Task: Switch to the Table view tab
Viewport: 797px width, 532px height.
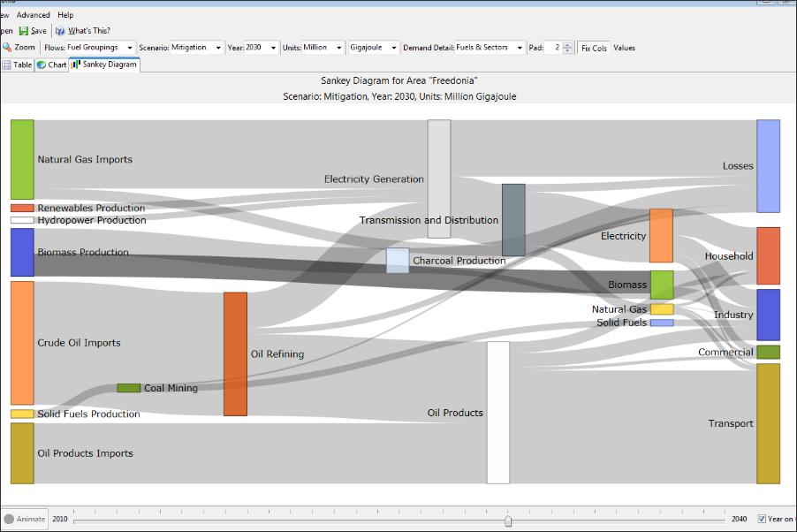Action: tap(18, 65)
